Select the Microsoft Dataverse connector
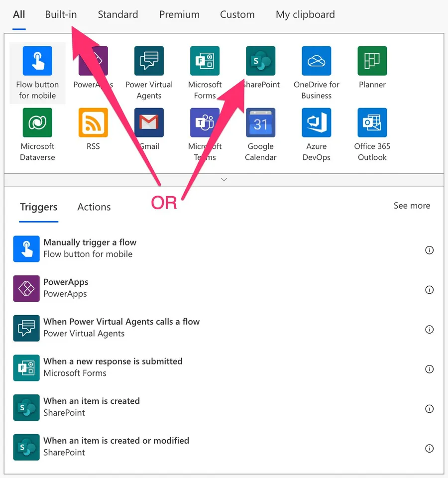Image resolution: width=448 pixels, height=478 pixels. 37,122
